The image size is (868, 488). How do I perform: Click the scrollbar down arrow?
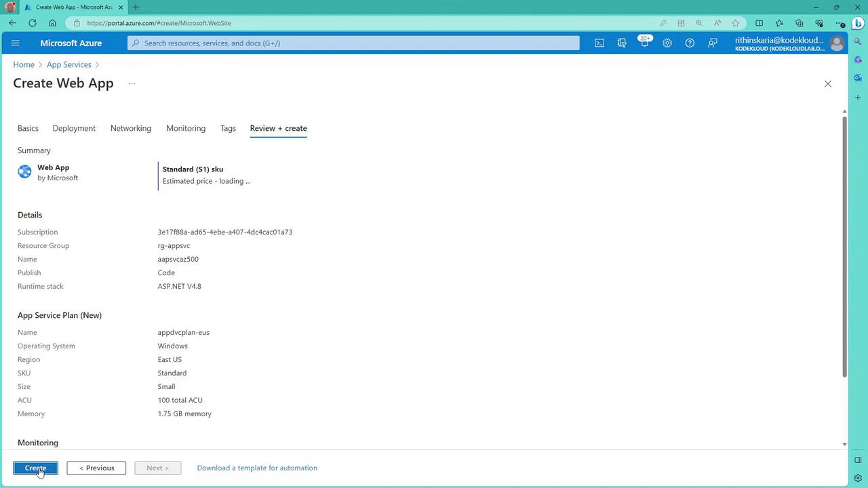click(844, 444)
